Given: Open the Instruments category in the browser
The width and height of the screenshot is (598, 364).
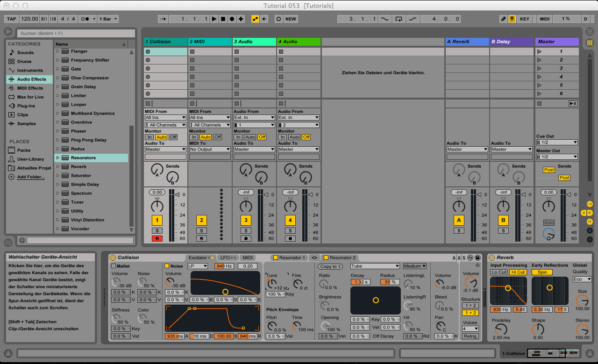Looking at the screenshot, I should [x=30, y=71].
